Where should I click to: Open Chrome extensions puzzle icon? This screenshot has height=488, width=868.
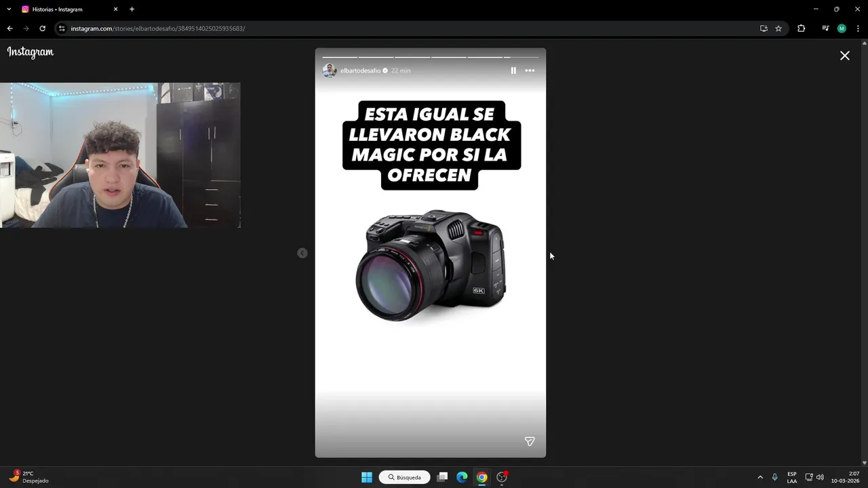coord(802,28)
